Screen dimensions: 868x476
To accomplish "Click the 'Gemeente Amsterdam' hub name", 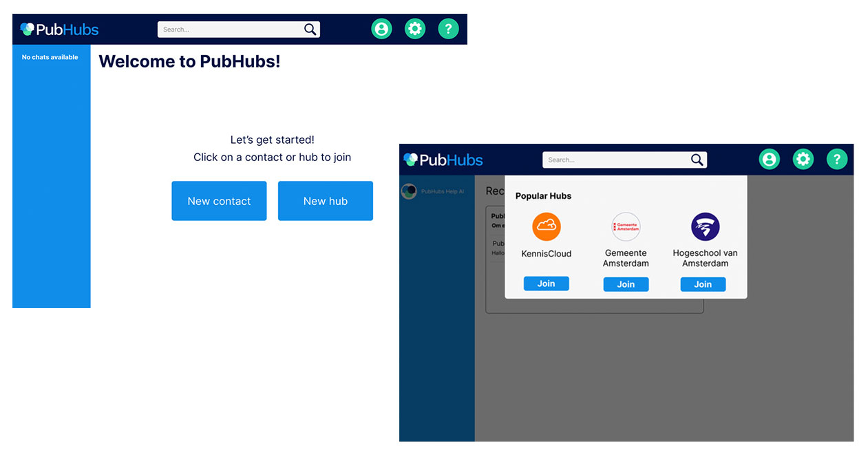I will pyautogui.click(x=626, y=258).
